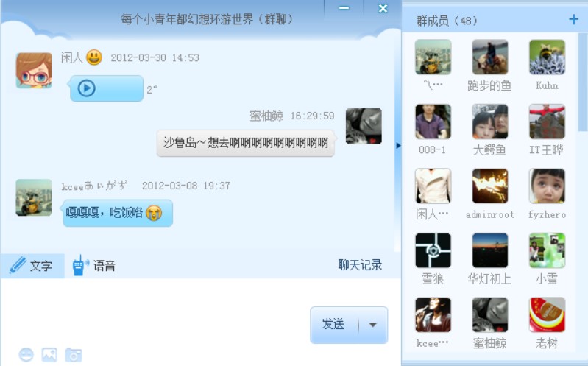
Task: Click the member list scrollbar
Action: (x=582, y=82)
